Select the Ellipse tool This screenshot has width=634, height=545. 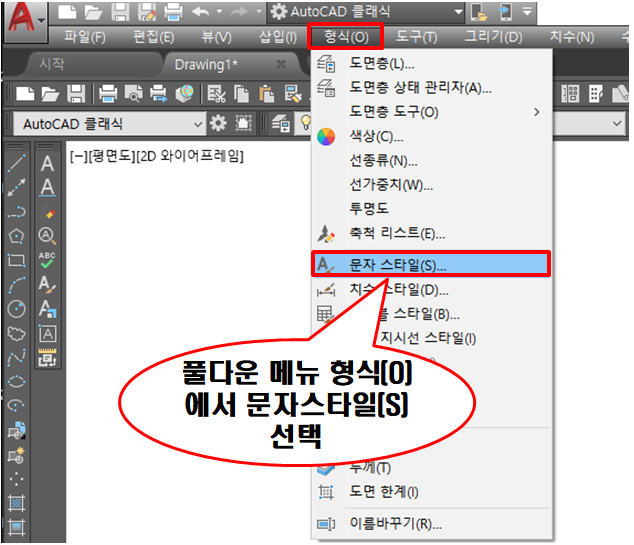coord(16,382)
